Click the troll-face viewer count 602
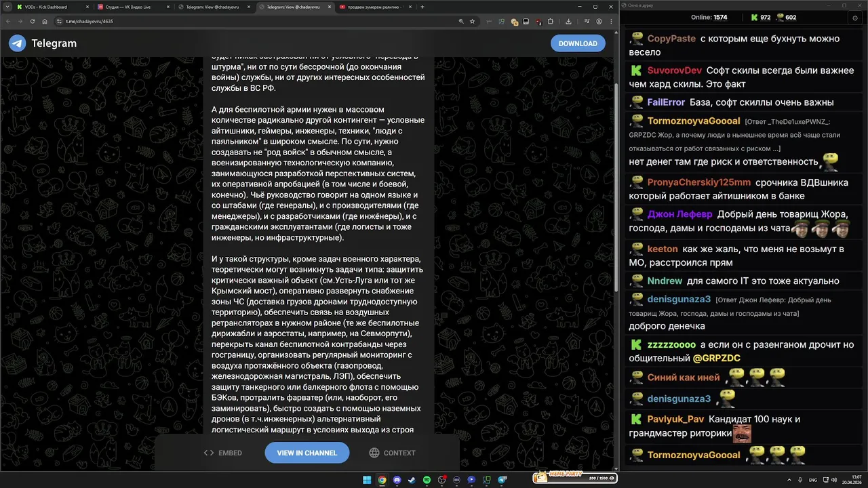Screen dimensions: 868x488 (x=786, y=18)
